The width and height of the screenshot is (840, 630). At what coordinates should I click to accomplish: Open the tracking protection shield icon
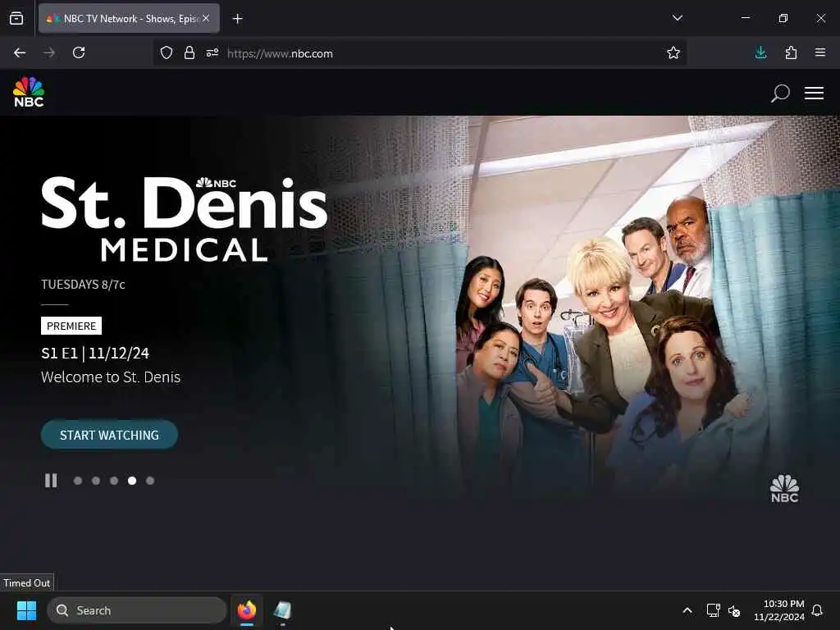167,53
